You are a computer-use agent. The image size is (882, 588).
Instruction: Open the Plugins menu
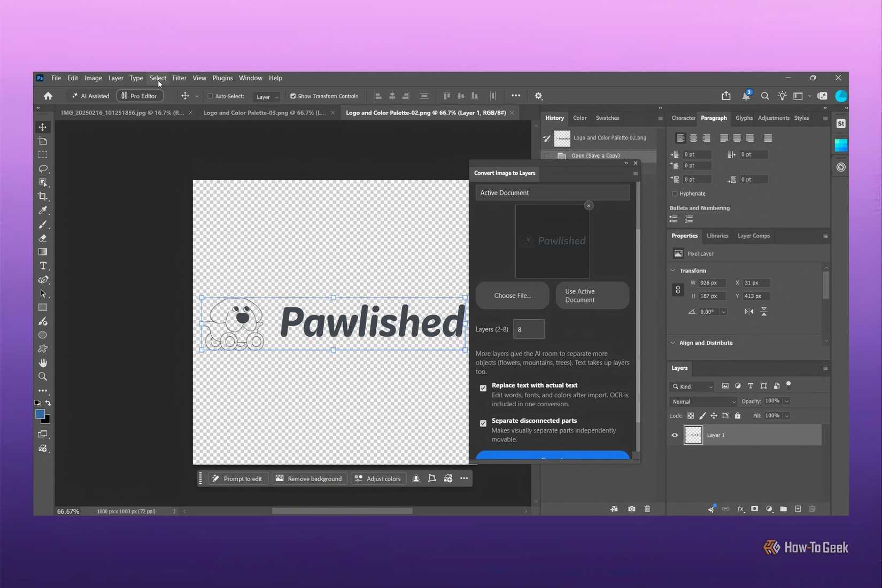click(222, 78)
